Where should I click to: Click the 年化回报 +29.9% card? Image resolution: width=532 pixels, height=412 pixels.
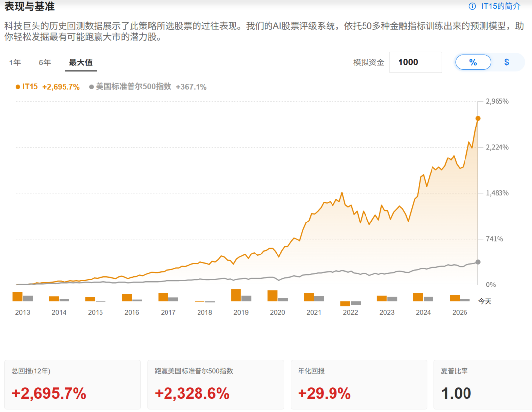(x=359, y=384)
